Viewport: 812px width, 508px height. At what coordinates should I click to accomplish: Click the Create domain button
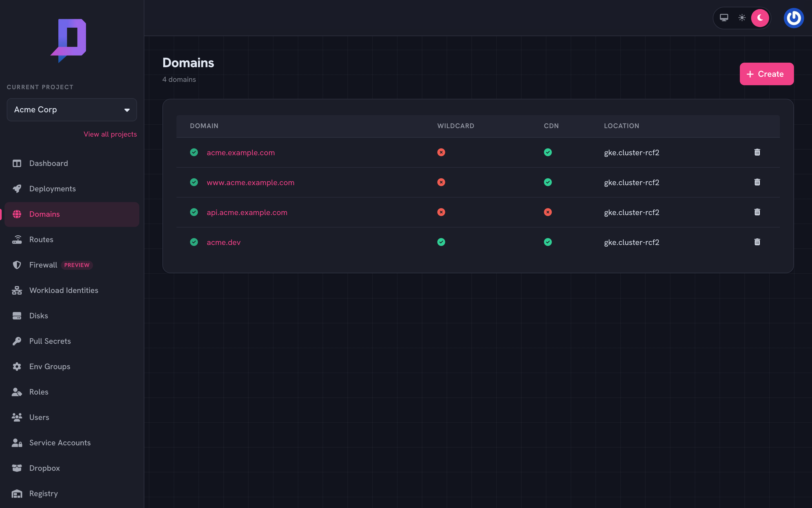pyautogui.click(x=766, y=74)
